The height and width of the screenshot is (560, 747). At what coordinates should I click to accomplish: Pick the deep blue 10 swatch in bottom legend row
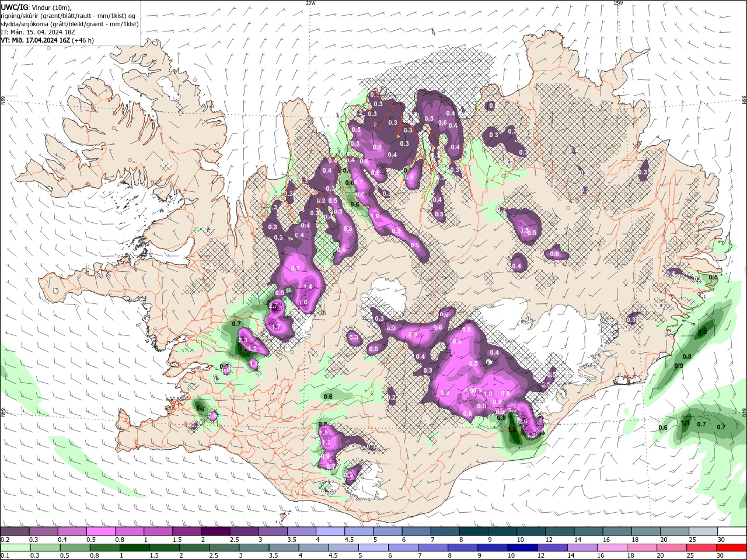[x=522, y=548]
